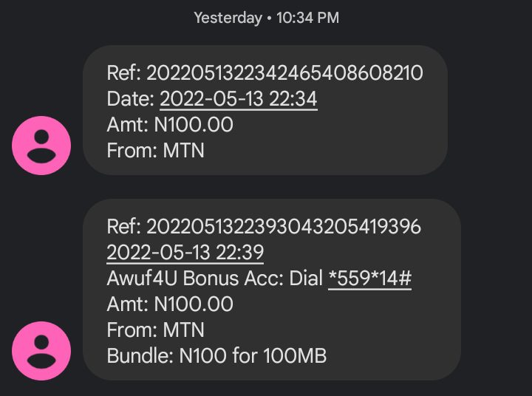This screenshot has width=532, height=396.
Task: Click the Ref number ending in 608210
Action: [x=284, y=73]
